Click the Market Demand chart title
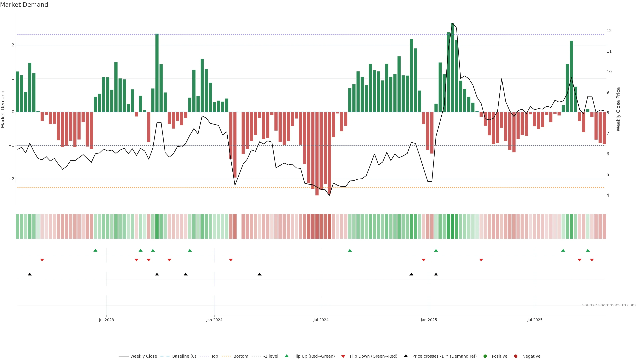 pyautogui.click(x=24, y=5)
